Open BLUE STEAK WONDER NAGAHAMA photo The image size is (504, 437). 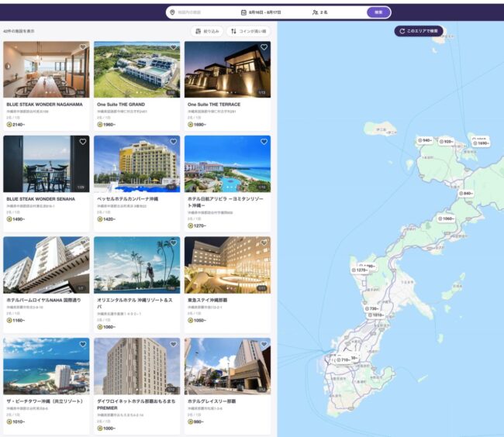click(x=47, y=70)
